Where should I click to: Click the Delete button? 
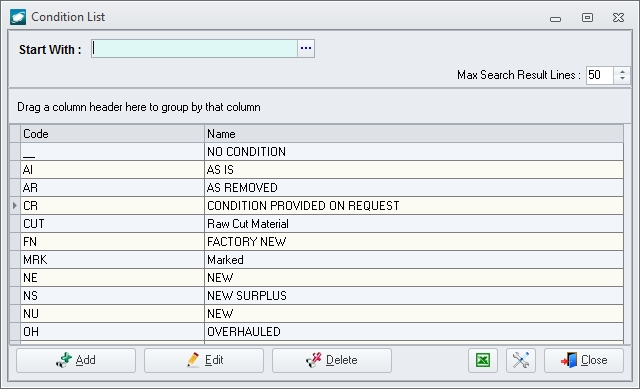click(332, 360)
